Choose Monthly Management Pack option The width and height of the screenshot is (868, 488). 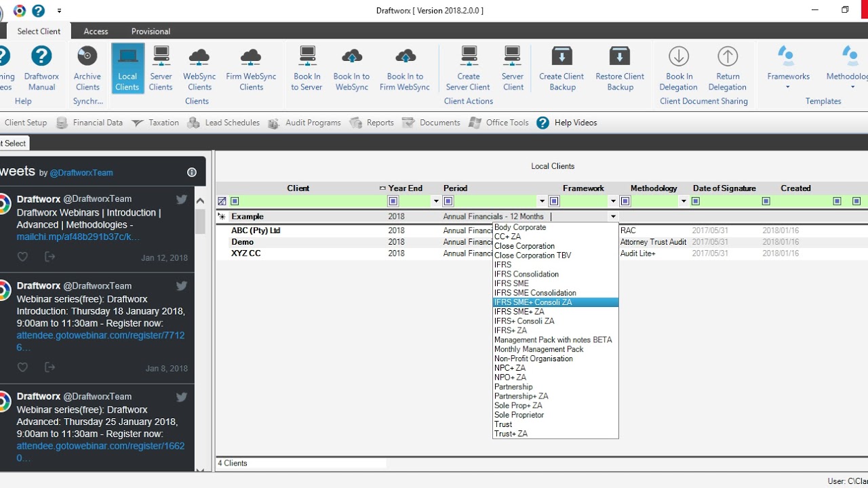pos(555,349)
